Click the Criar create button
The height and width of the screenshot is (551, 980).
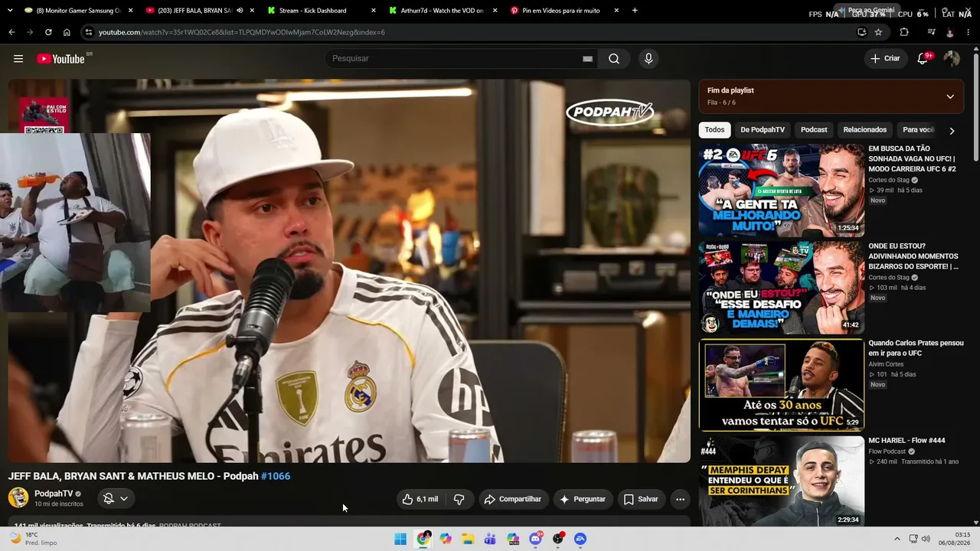point(885,59)
